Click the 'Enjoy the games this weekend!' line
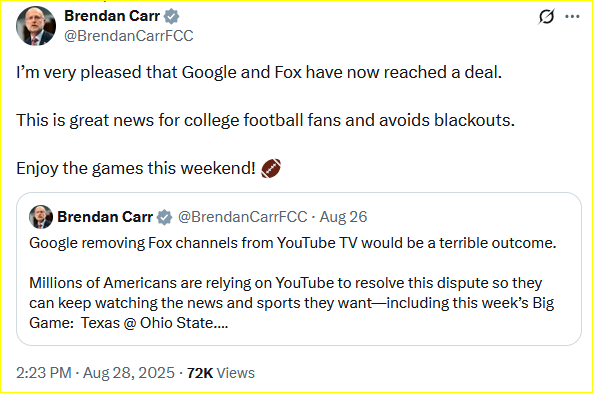This screenshot has height=393, width=593. coord(136,168)
